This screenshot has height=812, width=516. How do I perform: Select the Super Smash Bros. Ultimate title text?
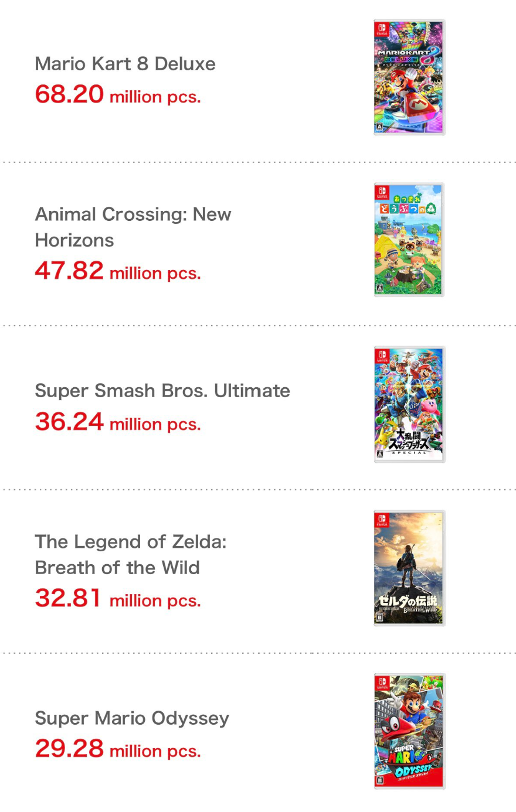(162, 391)
